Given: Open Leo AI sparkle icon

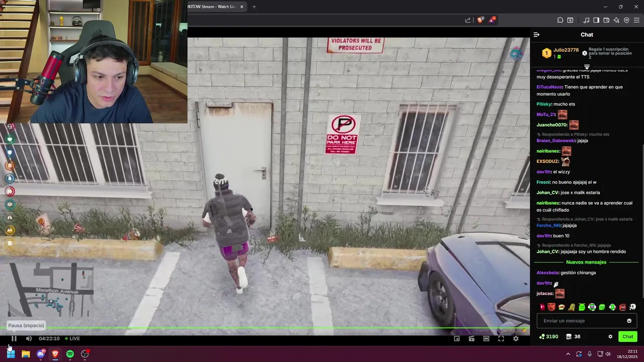Looking at the screenshot, I should click(x=616, y=20).
